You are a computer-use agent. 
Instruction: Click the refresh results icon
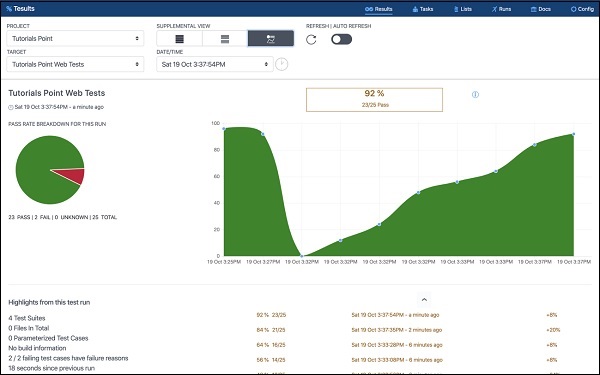click(x=311, y=39)
